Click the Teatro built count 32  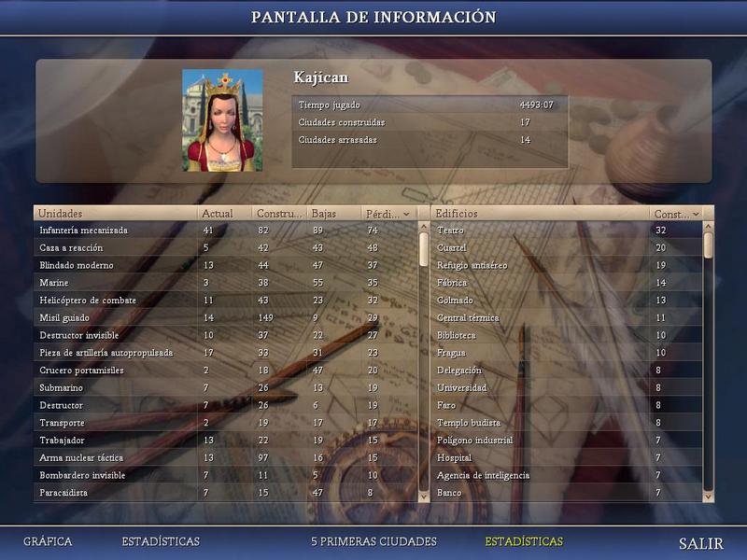pyautogui.click(x=660, y=230)
